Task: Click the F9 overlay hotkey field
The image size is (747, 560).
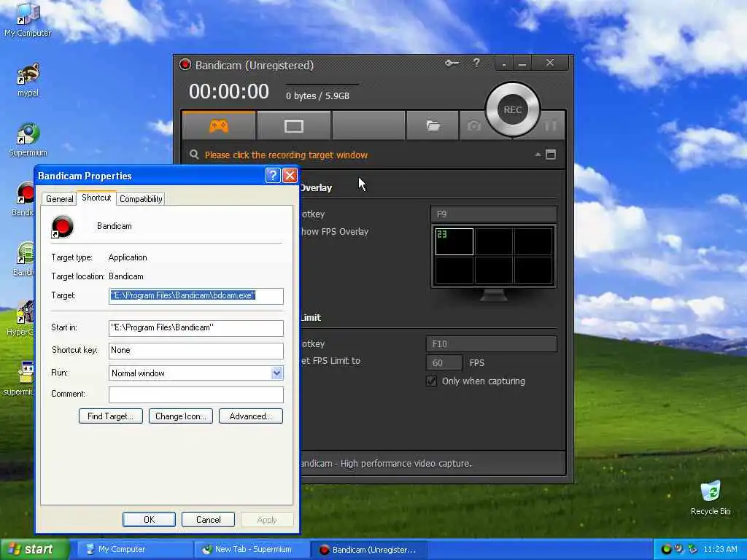Action: (494, 214)
